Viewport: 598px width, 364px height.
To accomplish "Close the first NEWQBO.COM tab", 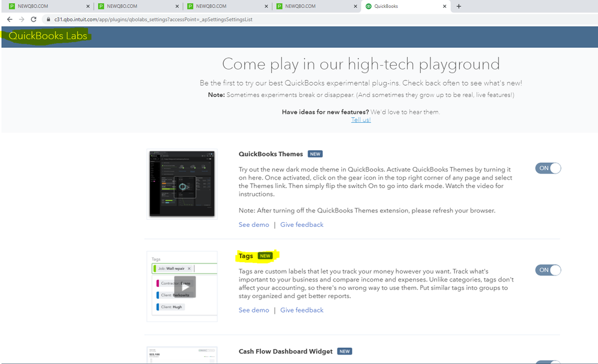I will [88, 6].
